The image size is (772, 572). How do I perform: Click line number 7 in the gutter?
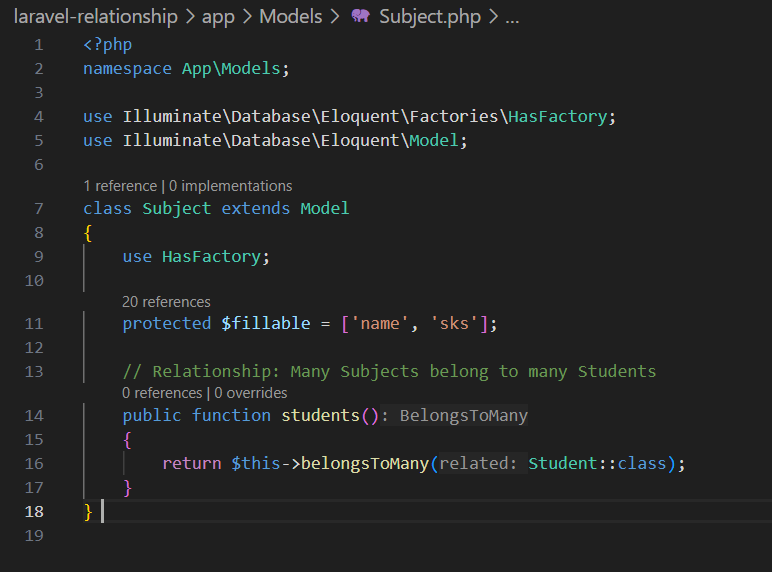click(x=38, y=208)
